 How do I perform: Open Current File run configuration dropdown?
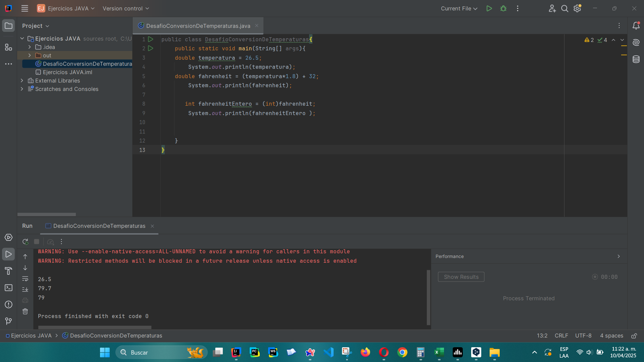[x=459, y=8]
